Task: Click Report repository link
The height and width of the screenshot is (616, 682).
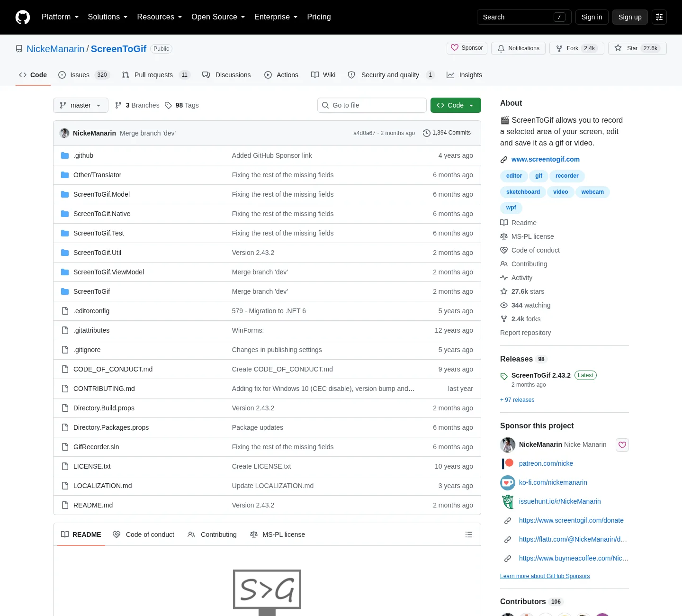Action: click(525, 333)
